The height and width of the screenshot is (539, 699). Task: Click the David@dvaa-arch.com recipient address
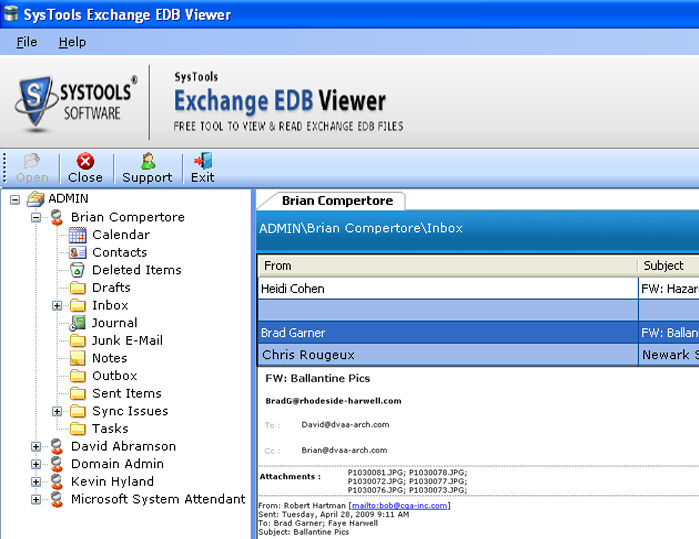pos(345,424)
